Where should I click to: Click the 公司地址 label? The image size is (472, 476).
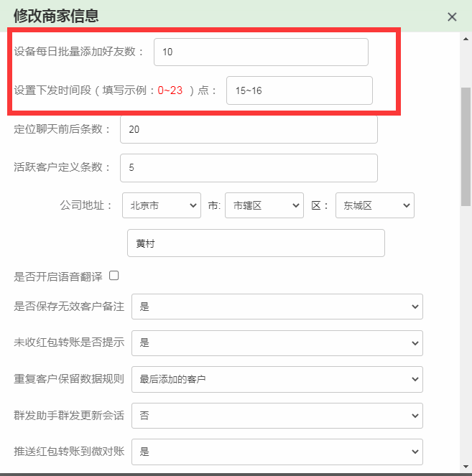[x=86, y=205]
